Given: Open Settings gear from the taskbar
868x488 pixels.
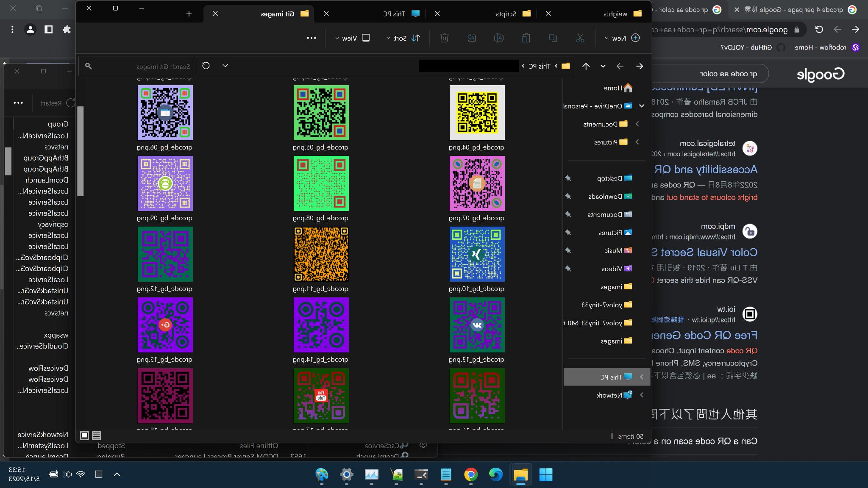Looking at the screenshot, I should tap(347, 474).
